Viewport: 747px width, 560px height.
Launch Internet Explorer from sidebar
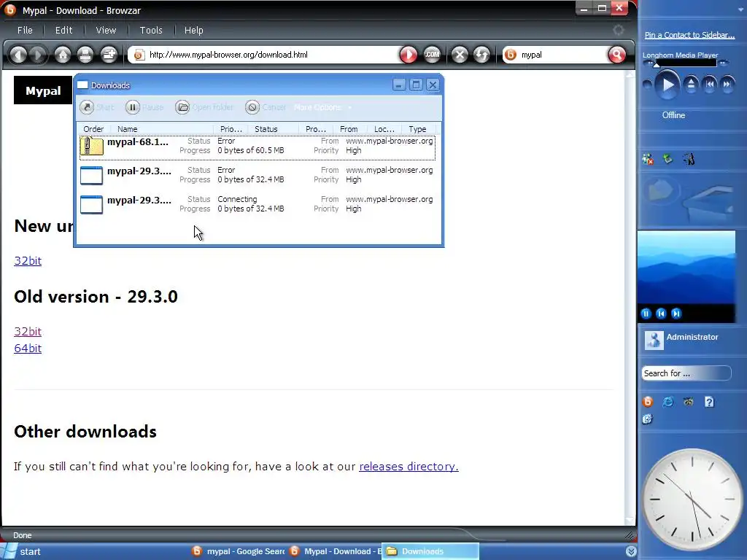668,402
